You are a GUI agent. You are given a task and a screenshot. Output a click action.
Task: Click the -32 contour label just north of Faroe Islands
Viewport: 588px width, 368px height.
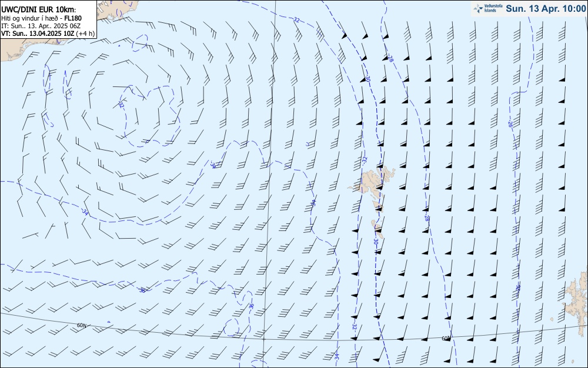point(365,160)
